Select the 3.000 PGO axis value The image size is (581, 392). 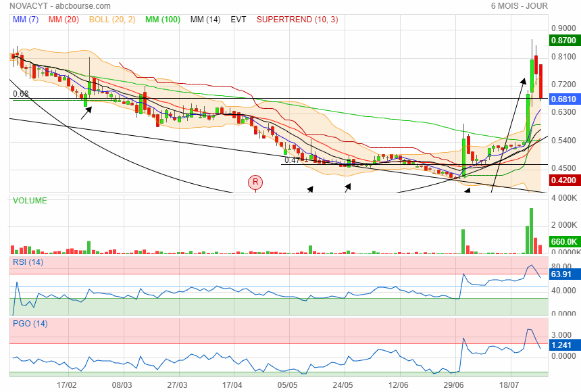tap(561, 335)
